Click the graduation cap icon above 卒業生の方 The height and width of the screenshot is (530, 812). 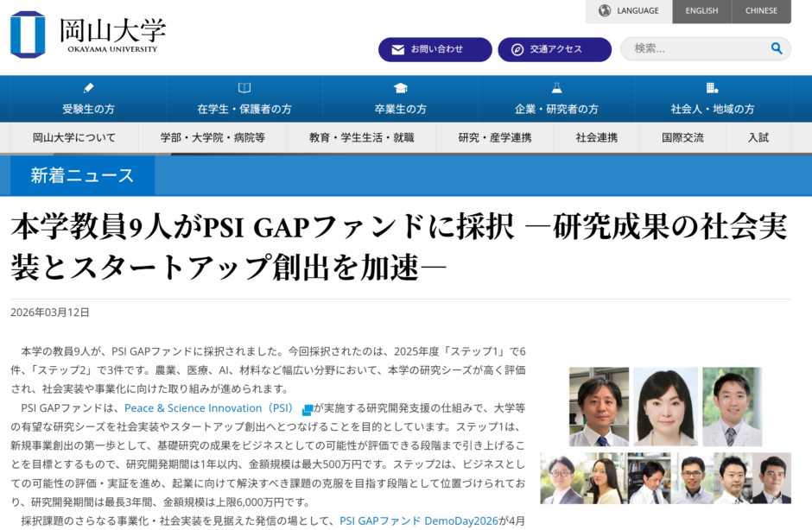(x=401, y=88)
